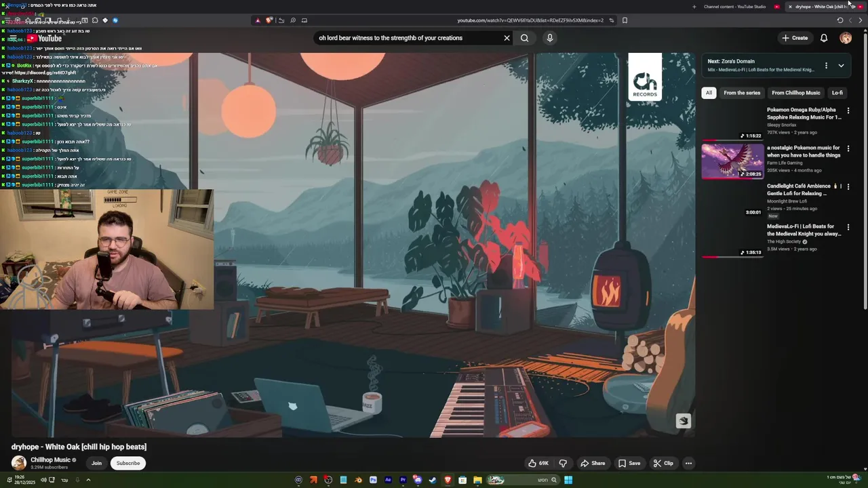
Task: Reload the browser page
Action: pos(840,20)
